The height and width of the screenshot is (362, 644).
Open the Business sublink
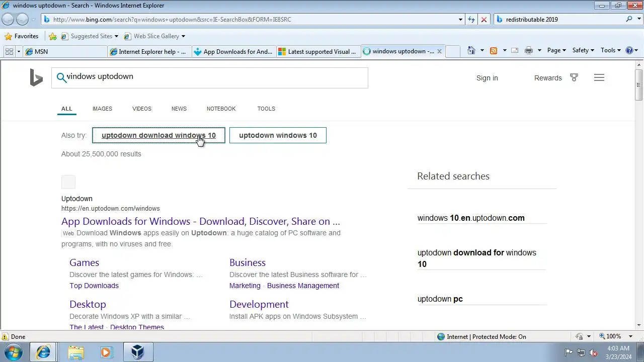248,262
